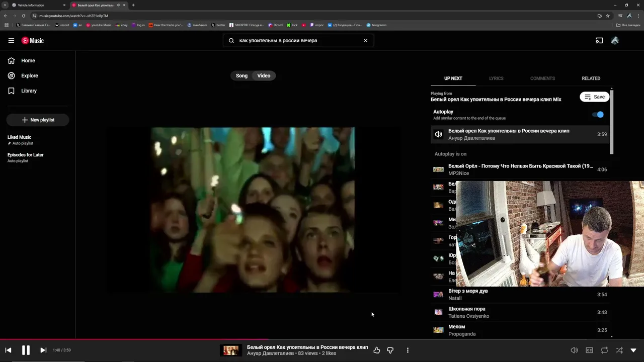The image size is (644, 362).
Task: Go back in browser history
Action: pos(6,16)
